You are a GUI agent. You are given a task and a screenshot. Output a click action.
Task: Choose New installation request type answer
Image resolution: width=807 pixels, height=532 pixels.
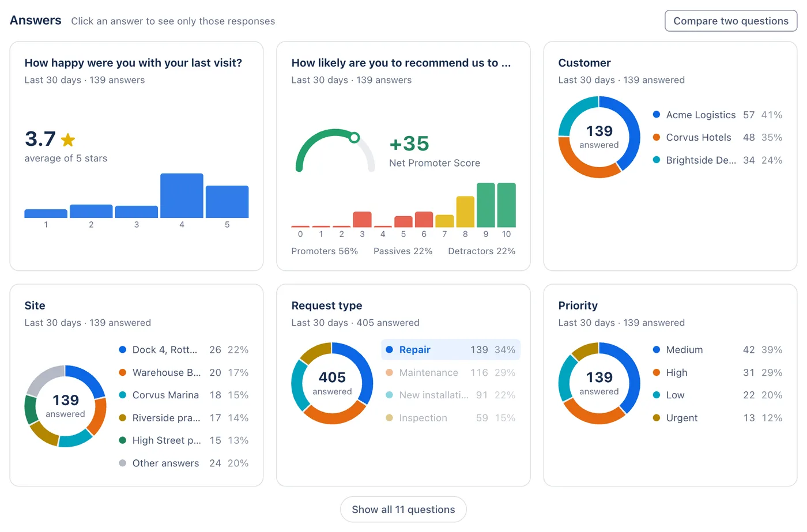click(451, 395)
